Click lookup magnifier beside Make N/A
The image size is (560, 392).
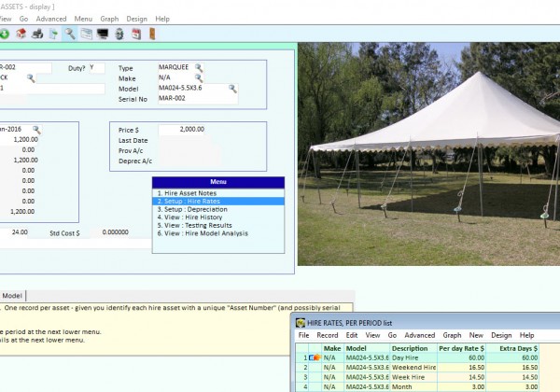(199, 78)
